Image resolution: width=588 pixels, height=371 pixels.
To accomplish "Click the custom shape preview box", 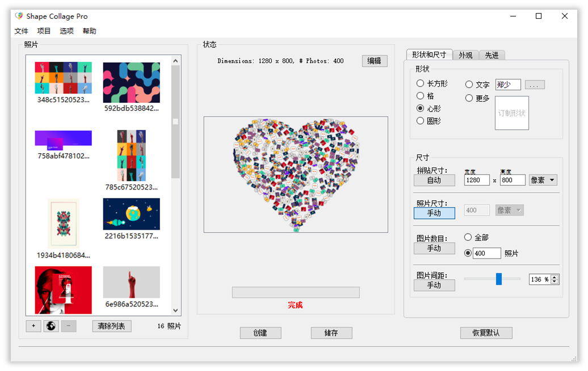I will [x=511, y=113].
